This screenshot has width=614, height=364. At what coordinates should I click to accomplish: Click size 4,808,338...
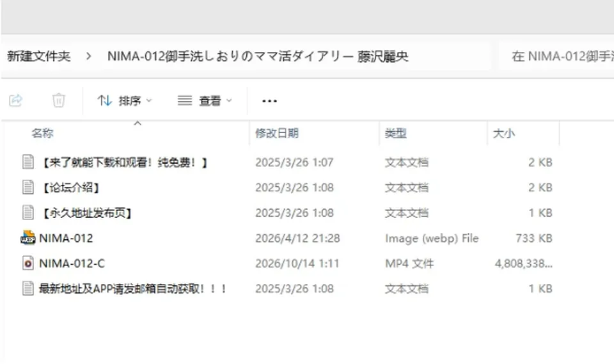click(524, 264)
